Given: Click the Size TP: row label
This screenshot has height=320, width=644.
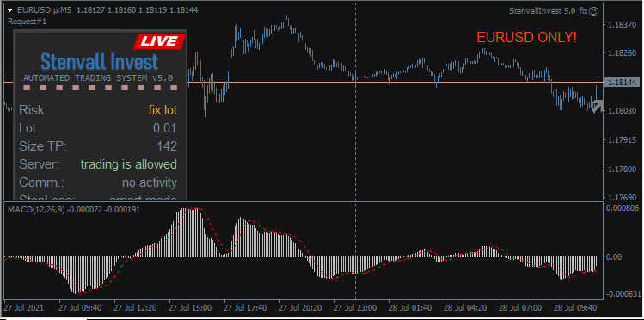Looking at the screenshot, I should click(x=43, y=146).
